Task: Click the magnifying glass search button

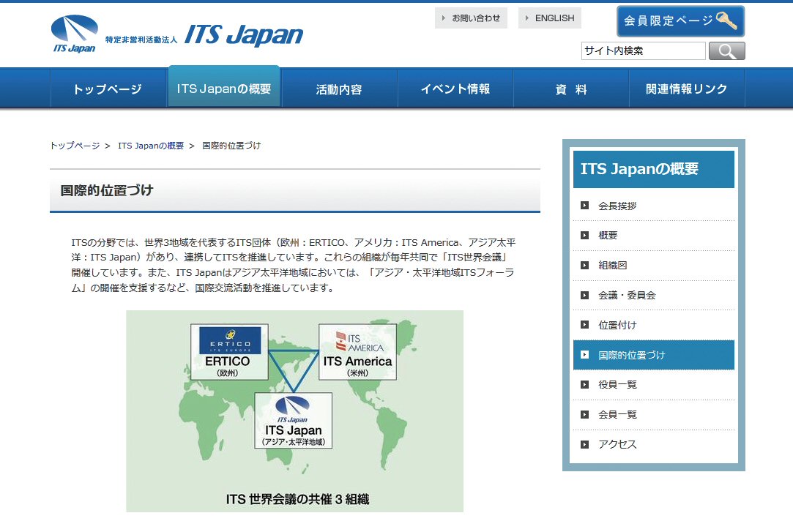Action: 727,51
